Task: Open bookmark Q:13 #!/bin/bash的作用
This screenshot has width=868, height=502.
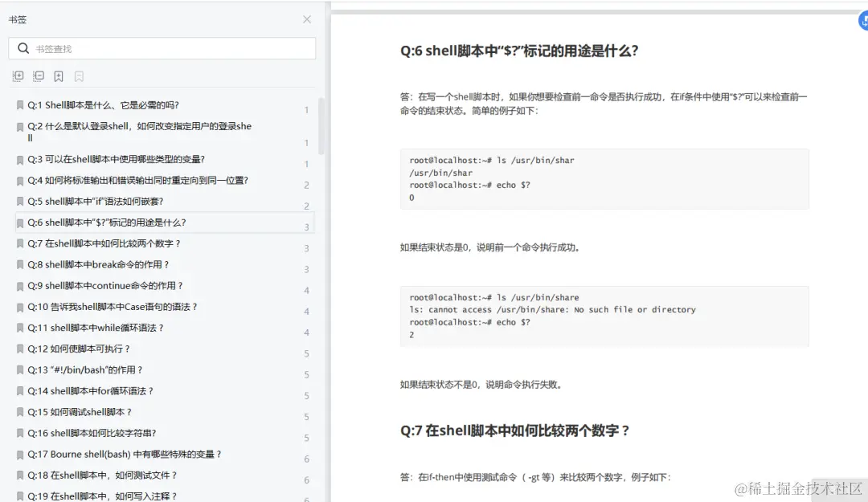Action: click(x=85, y=369)
